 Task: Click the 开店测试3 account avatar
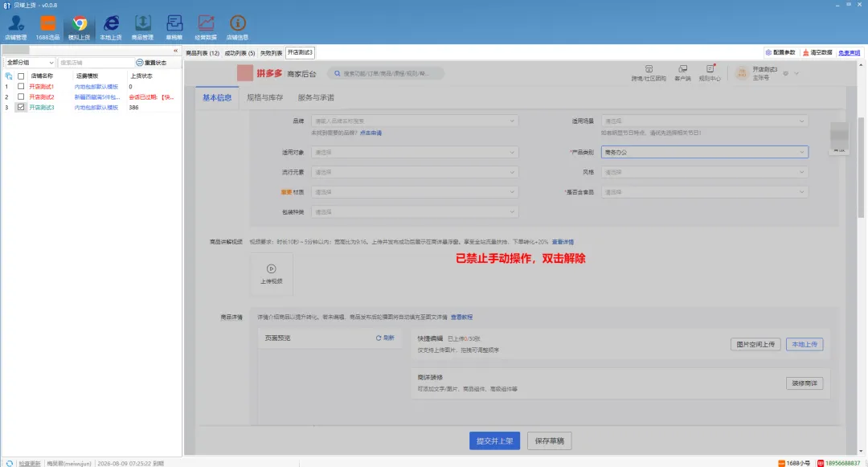point(742,73)
